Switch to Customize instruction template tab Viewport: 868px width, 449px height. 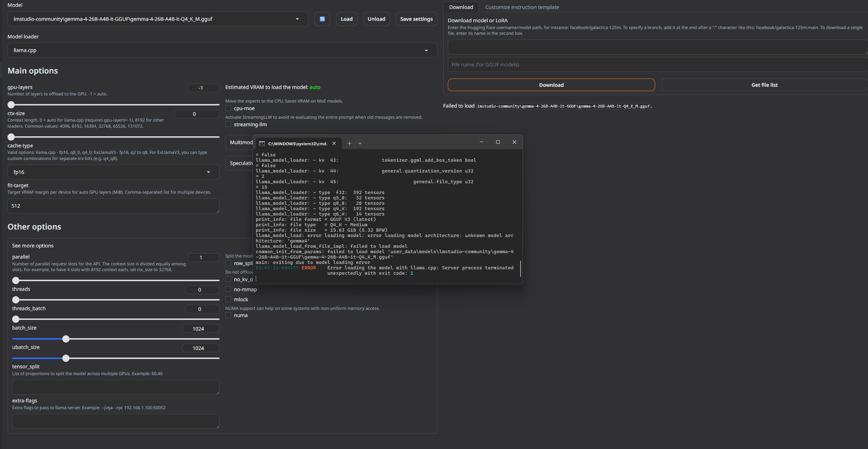522,7
